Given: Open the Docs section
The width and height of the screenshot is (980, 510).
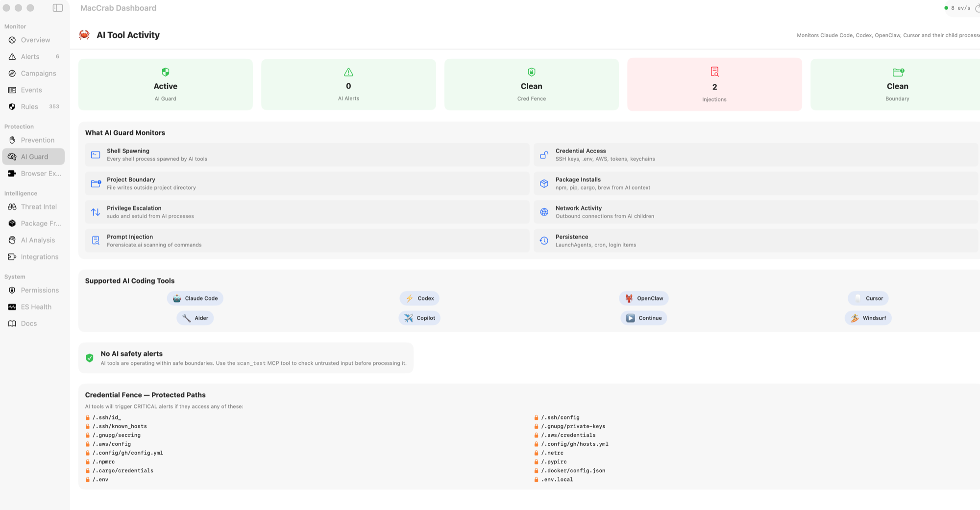Looking at the screenshot, I should [28, 323].
